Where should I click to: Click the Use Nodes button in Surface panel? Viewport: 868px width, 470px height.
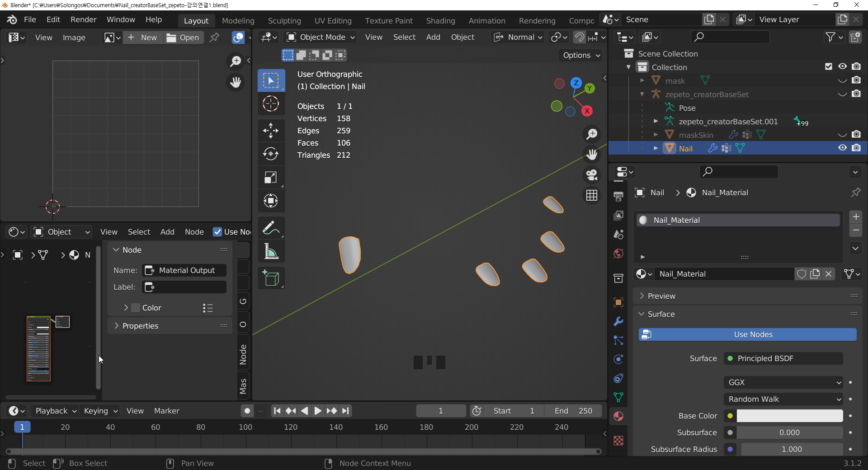tap(748, 334)
